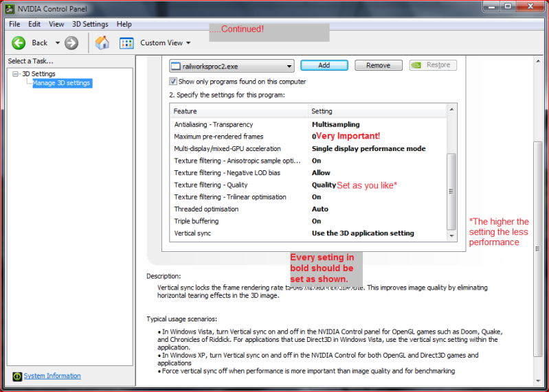
Task: Select Texture filtering - Negative LOD bias
Action: (x=308, y=173)
